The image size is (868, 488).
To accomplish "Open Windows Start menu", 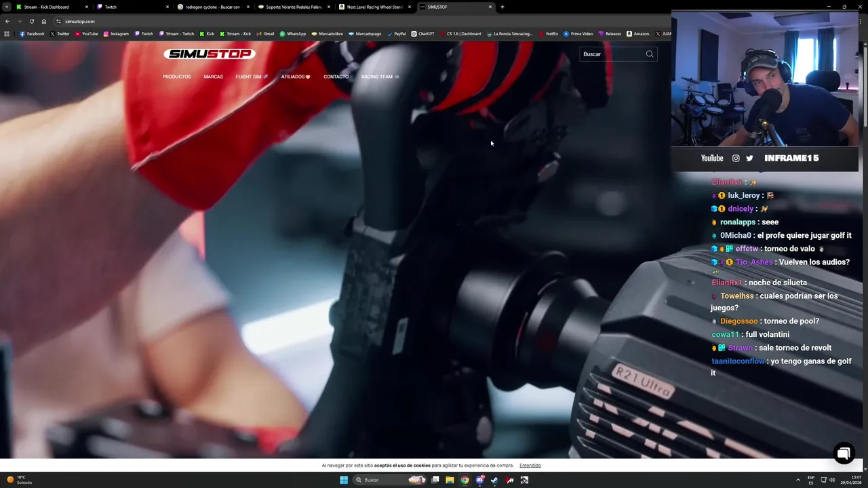I will click(344, 480).
